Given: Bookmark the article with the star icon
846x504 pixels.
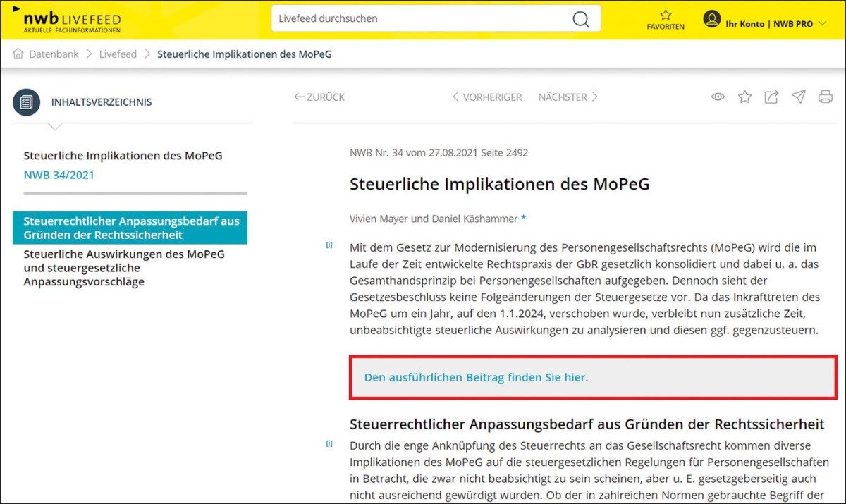Looking at the screenshot, I should [744, 97].
